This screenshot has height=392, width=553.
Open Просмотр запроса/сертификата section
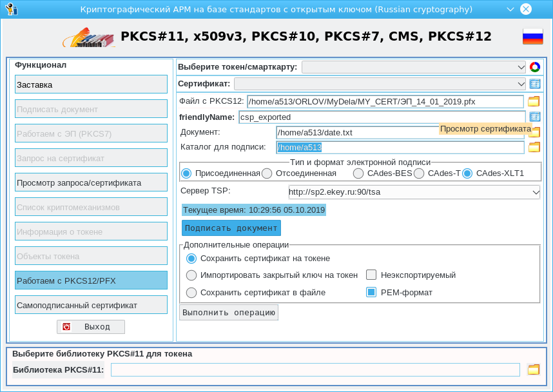pos(91,182)
